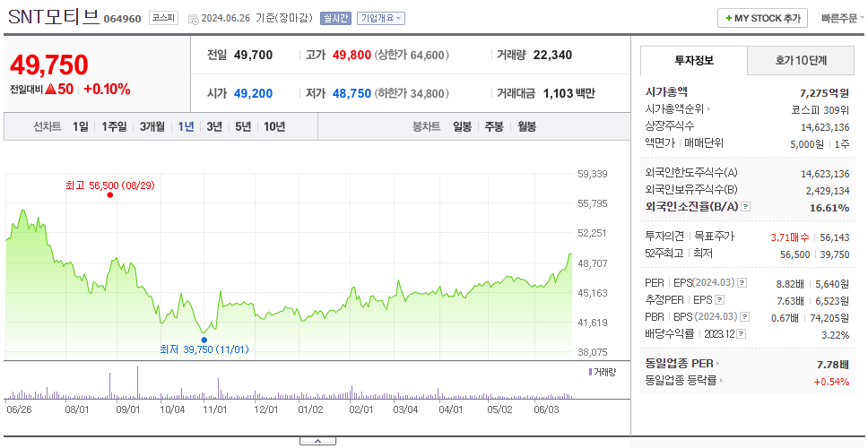Click the target price 56,143
The image size is (868, 448).
[834, 237]
